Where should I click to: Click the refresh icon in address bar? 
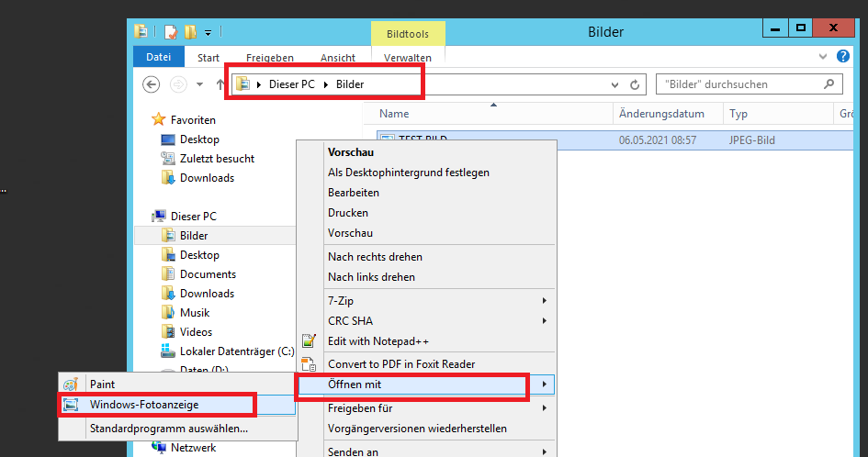click(x=635, y=84)
